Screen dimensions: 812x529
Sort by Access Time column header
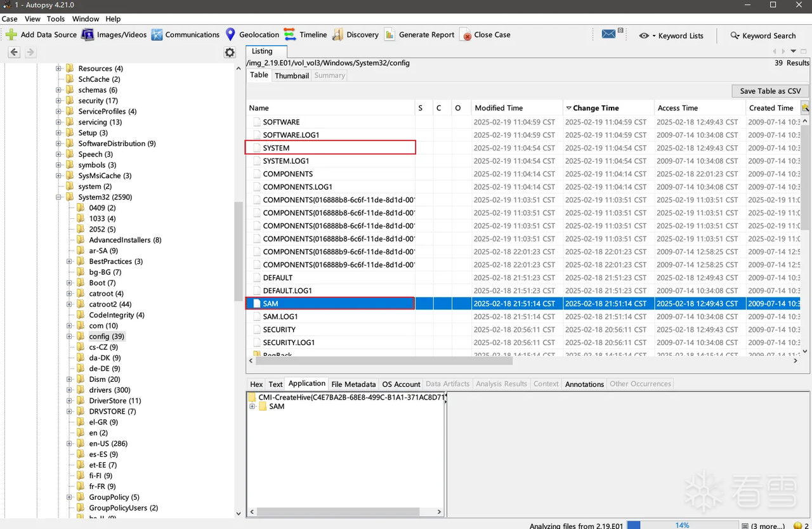coord(700,108)
